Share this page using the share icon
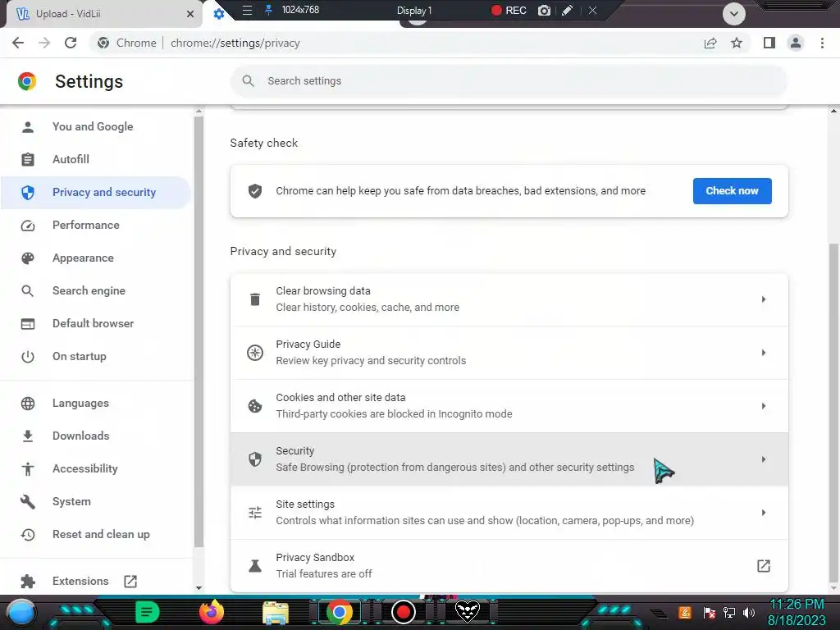The image size is (840, 630). (710, 43)
